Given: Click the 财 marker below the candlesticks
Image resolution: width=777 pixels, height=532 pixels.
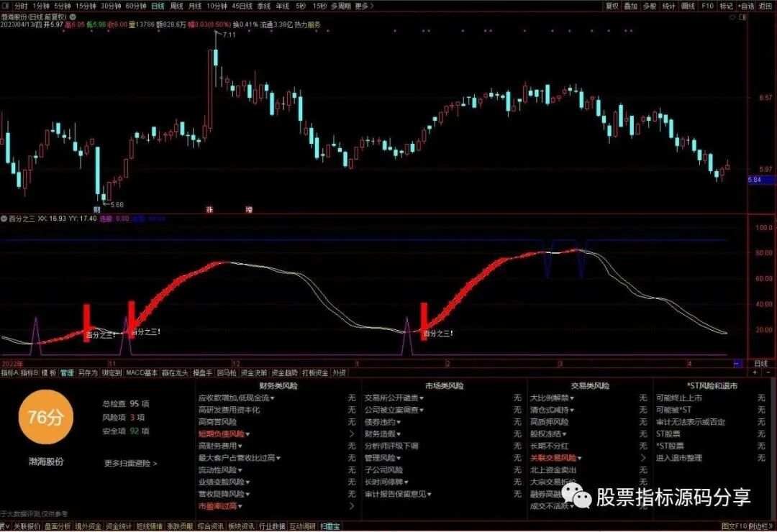Looking at the screenshot, I should 97,209.
